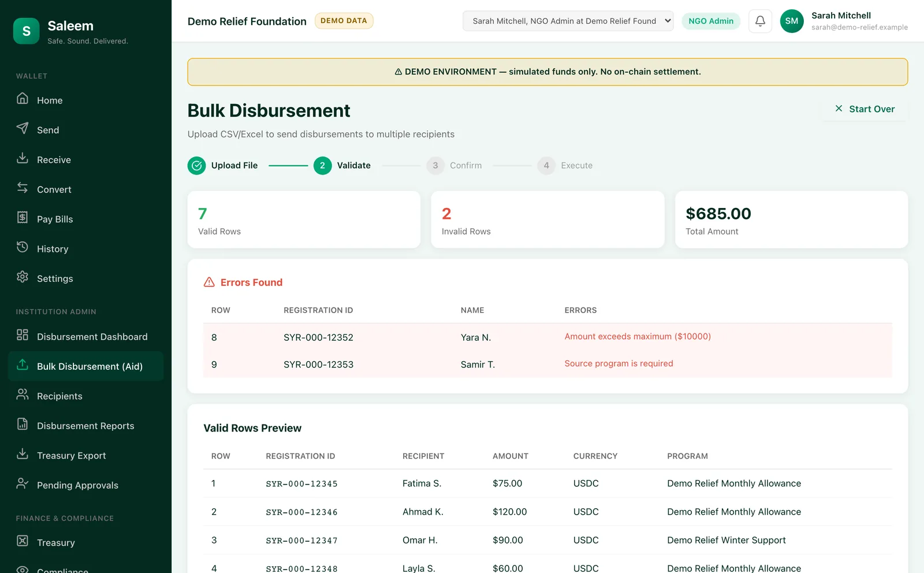Click the X icon beside Start Over
The width and height of the screenshot is (924, 573).
(x=839, y=109)
